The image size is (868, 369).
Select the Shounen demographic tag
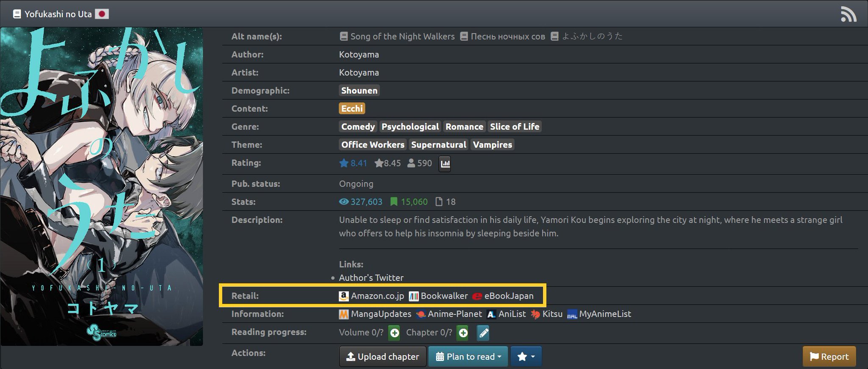[359, 90]
